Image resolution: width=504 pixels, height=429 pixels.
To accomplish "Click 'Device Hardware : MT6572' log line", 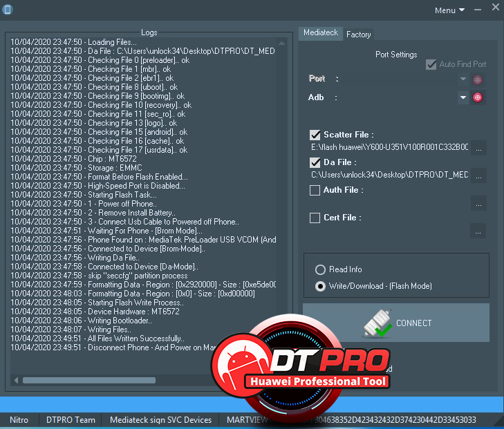I will click(95, 312).
